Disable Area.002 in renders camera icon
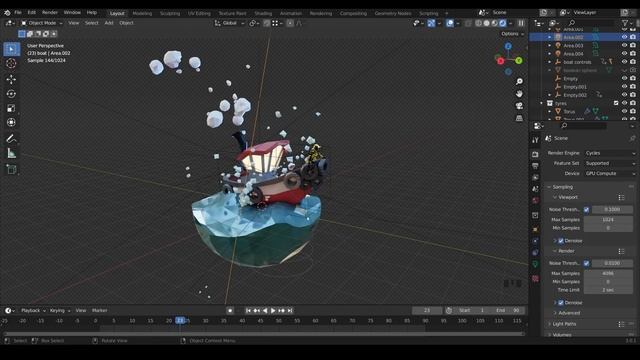640x360 pixels. tap(633, 37)
